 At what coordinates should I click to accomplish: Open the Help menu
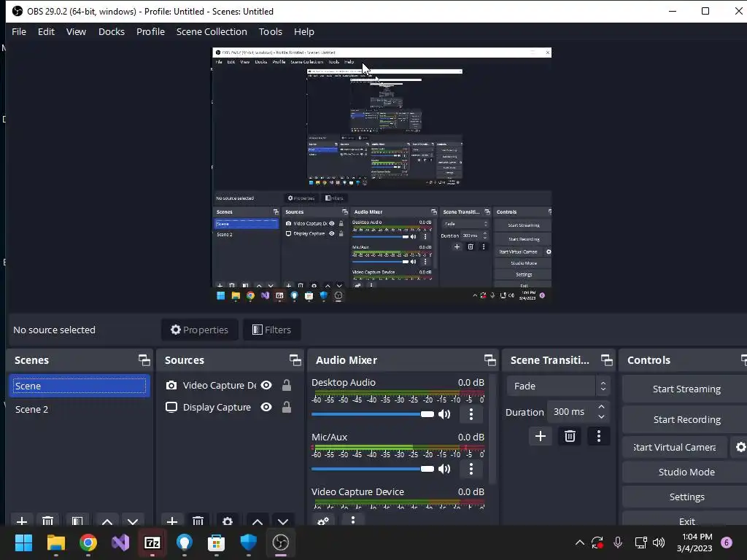point(304,31)
